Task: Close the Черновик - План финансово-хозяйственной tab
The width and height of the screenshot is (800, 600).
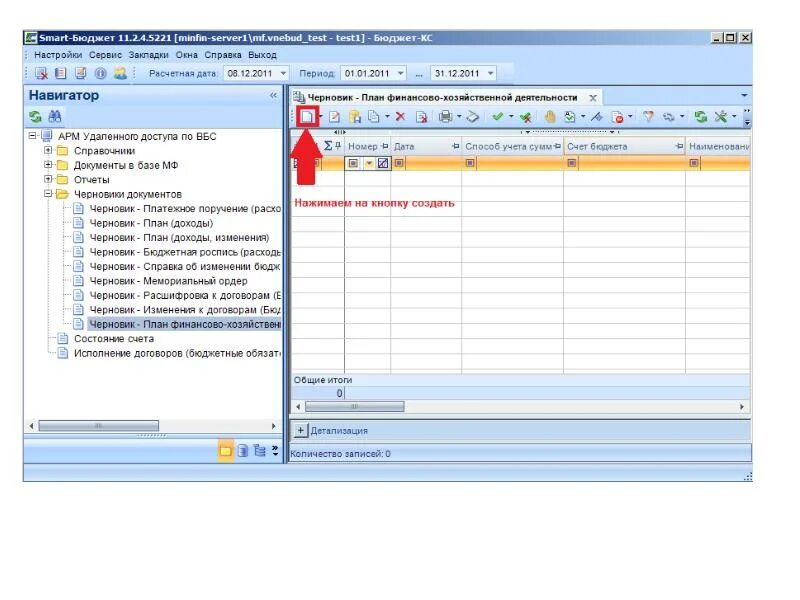Action: 593,97
